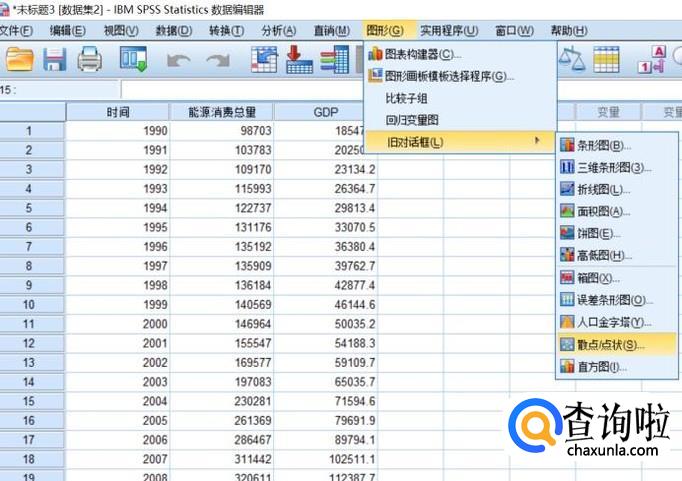682x481 pixels.
Task: Click the Redo arrow icon
Action: [x=218, y=60]
